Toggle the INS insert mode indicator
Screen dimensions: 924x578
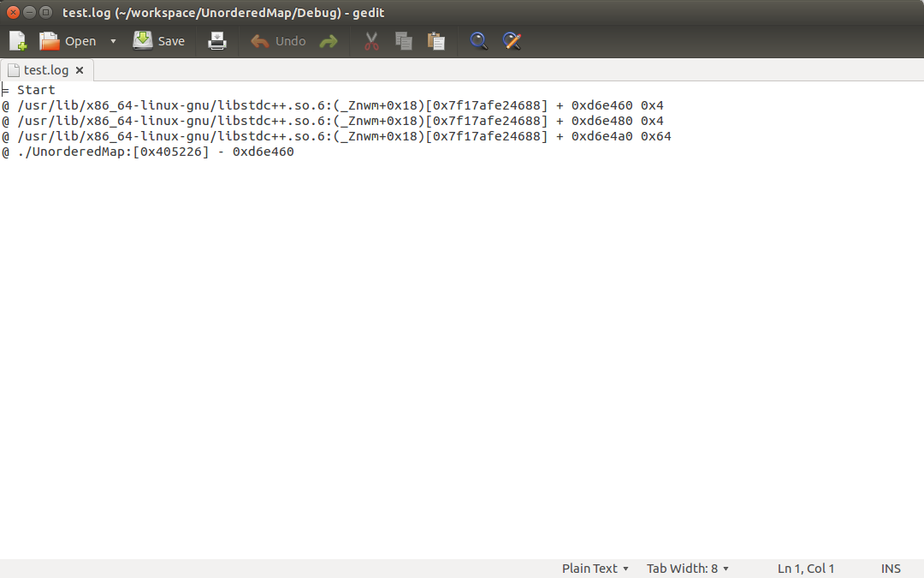[891, 569]
